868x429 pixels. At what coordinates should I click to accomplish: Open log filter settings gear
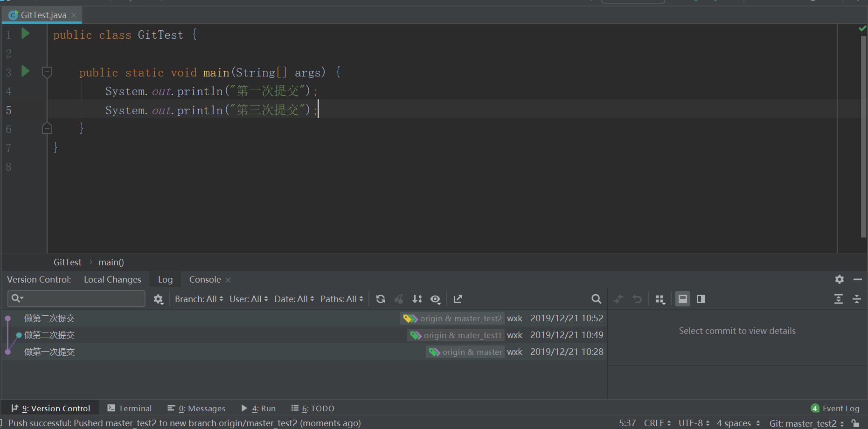tap(159, 299)
